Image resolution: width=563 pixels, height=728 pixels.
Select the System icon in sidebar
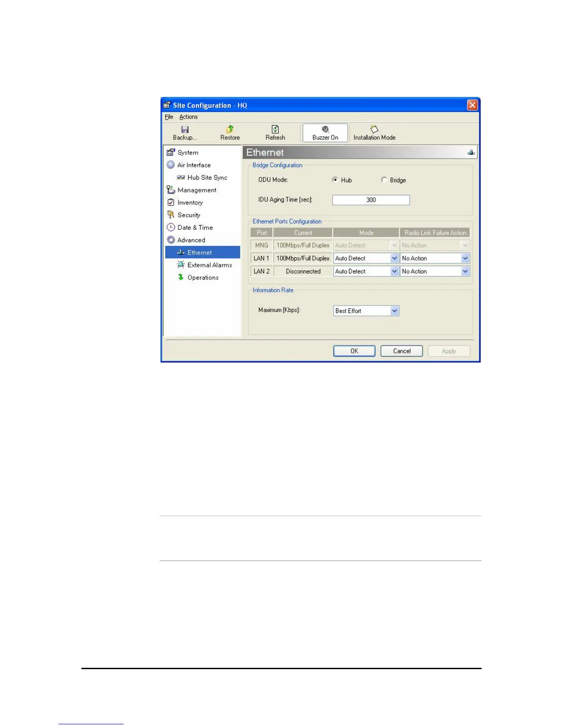(171, 152)
